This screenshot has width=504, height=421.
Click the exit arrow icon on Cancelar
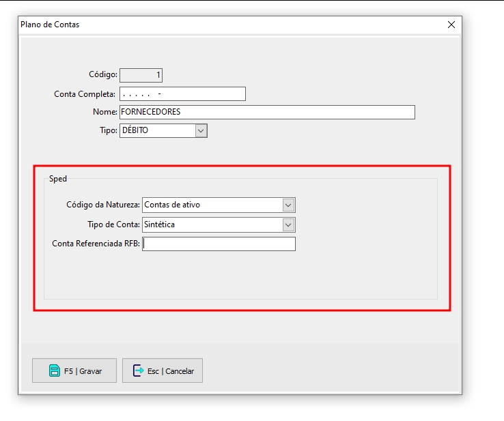coord(138,371)
